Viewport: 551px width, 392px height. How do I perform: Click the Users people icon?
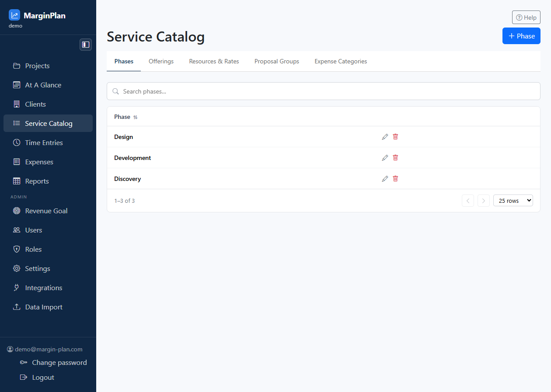[17, 230]
